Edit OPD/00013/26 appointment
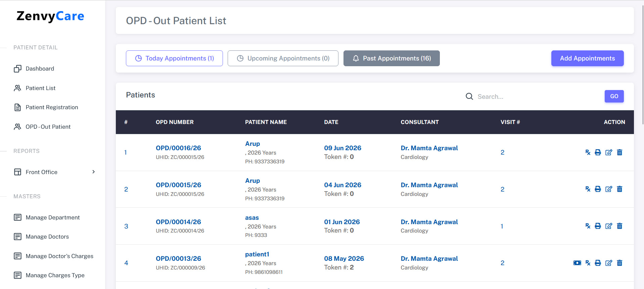This screenshot has height=289, width=644. (x=609, y=263)
